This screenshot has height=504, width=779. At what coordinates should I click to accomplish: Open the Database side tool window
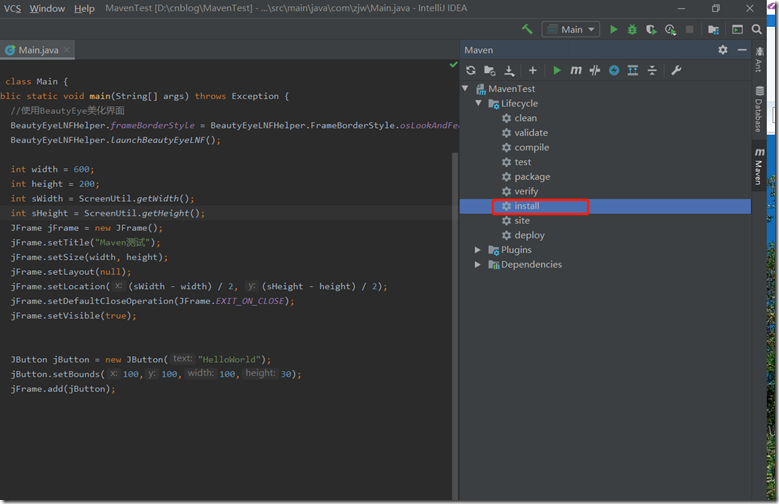point(759,109)
